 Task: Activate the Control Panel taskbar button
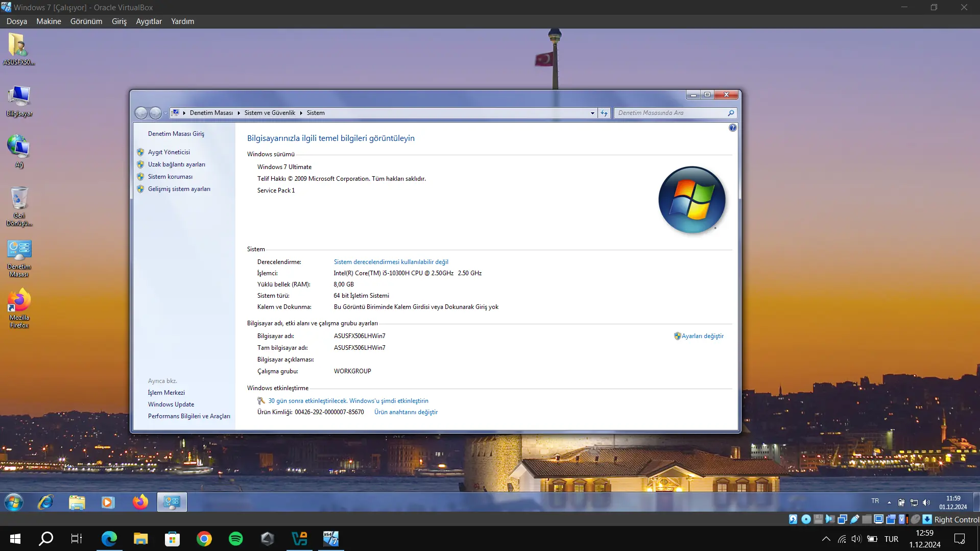click(x=172, y=502)
